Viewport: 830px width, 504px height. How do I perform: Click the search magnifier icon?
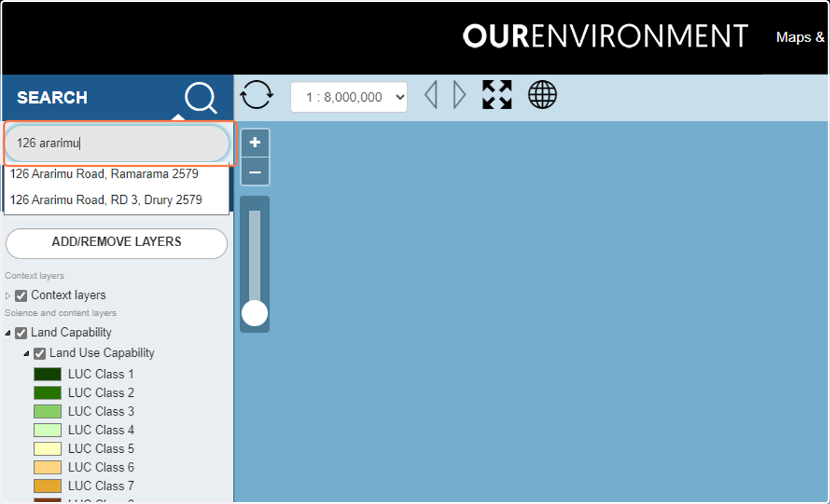(x=201, y=97)
